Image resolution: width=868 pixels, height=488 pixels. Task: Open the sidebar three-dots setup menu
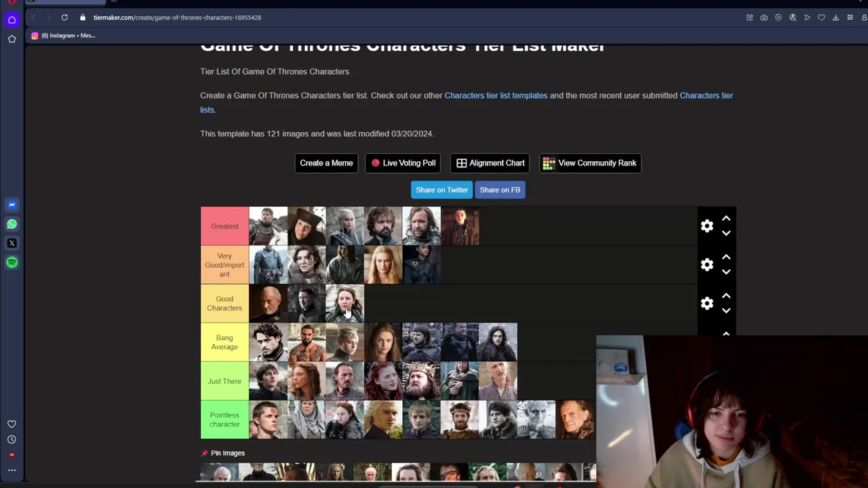coord(12,470)
